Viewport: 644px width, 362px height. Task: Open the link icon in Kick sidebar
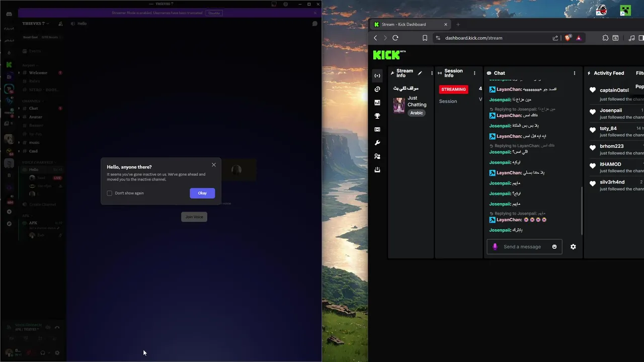click(x=377, y=89)
